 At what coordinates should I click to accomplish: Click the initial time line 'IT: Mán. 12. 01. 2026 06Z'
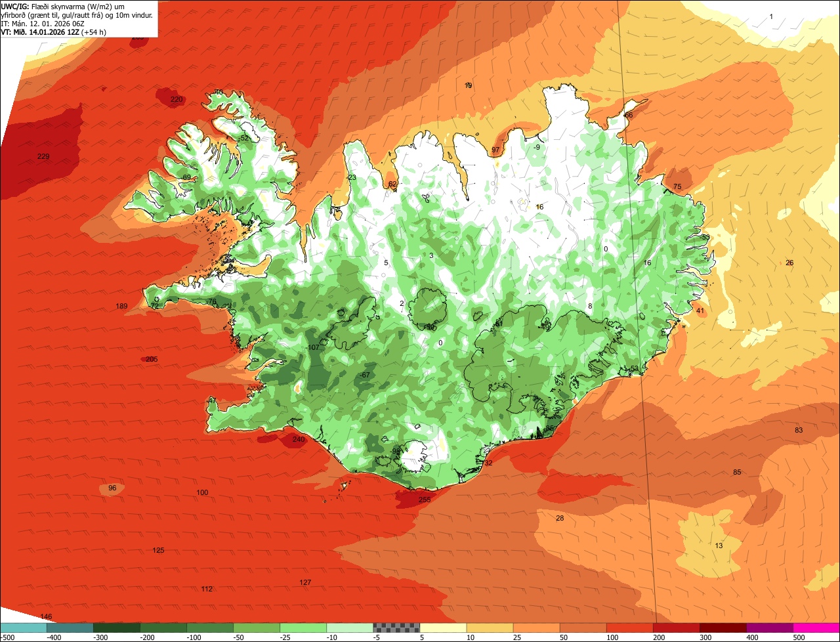click(x=42, y=23)
